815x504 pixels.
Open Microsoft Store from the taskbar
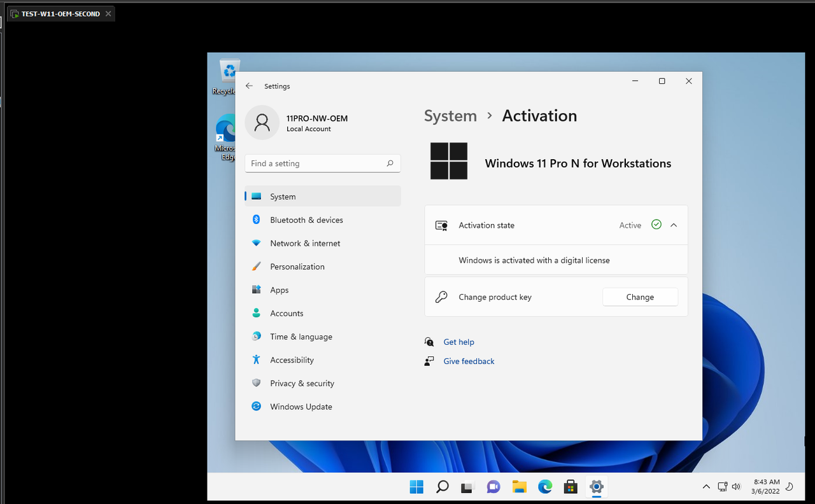[571, 487]
